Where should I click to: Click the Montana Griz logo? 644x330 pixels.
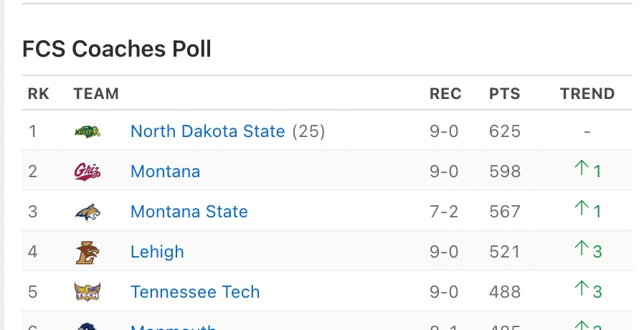87,171
